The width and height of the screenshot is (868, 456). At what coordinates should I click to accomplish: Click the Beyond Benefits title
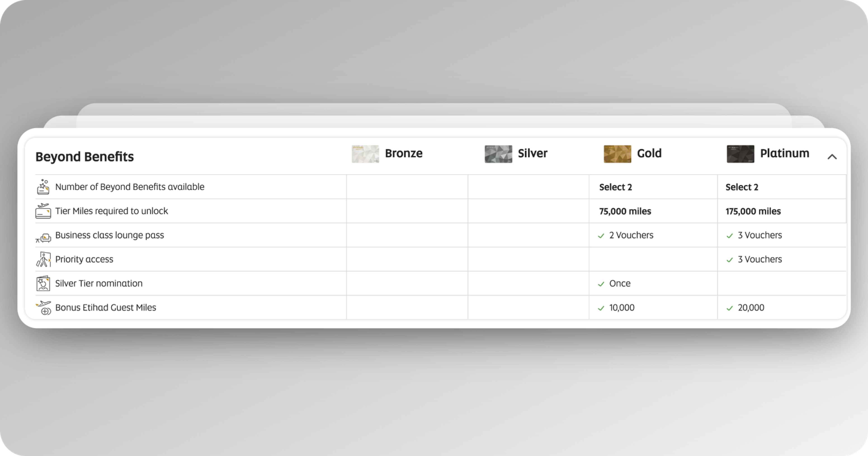(x=85, y=157)
